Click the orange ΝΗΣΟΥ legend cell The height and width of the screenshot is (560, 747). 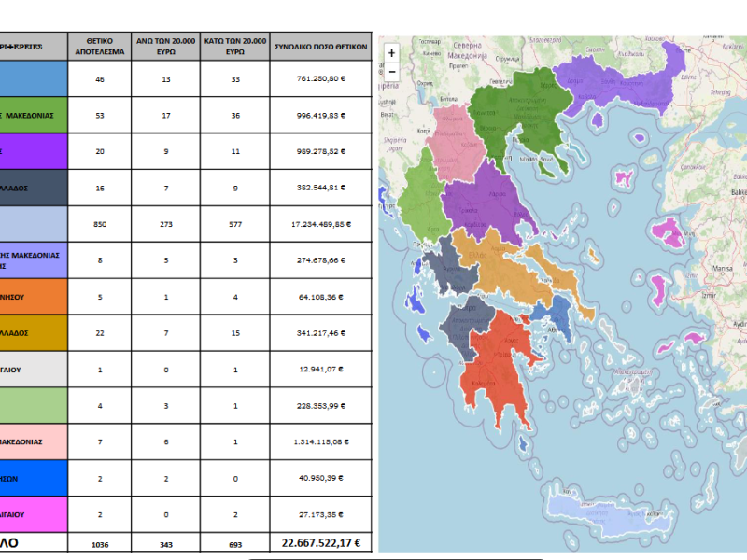coord(34,297)
